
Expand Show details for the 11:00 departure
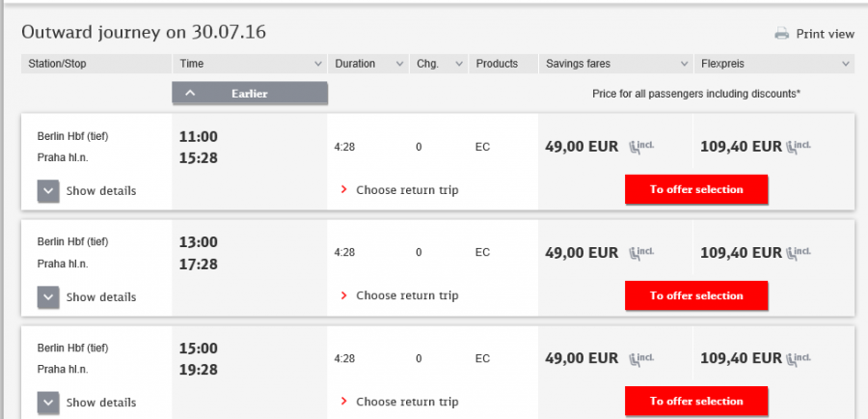(x=49, y=190)
